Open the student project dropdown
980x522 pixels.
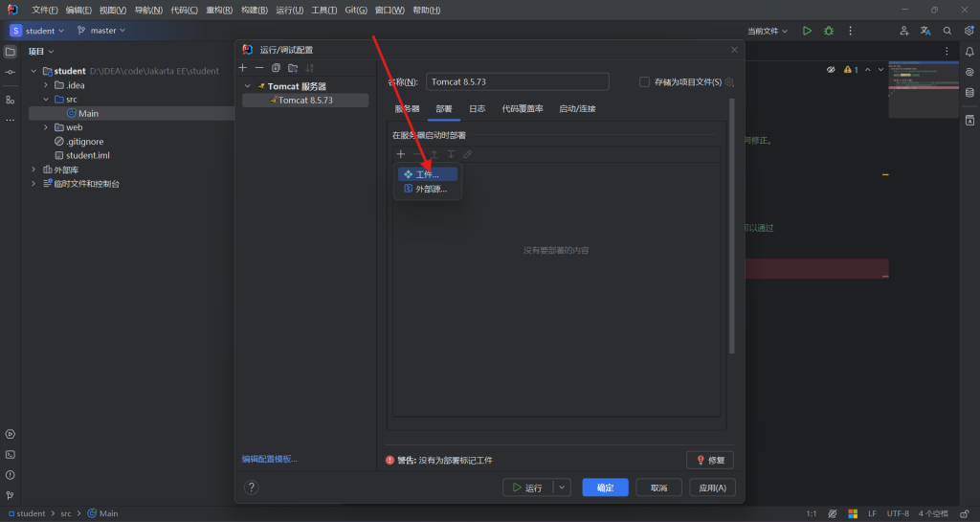pyautogui.click(x=37, y=31)
